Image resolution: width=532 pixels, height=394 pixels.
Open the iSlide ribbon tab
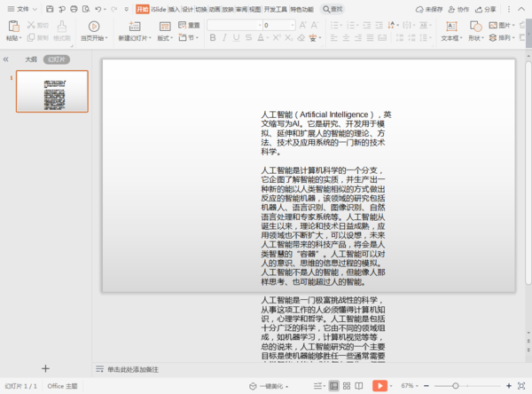160,9
